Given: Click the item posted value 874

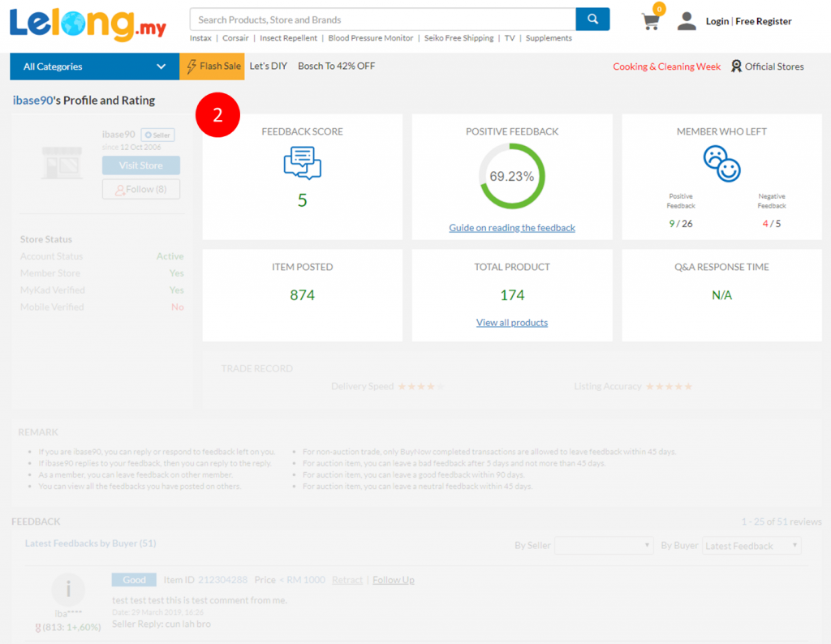Looking at the screenshot, I should coord(302,295).
